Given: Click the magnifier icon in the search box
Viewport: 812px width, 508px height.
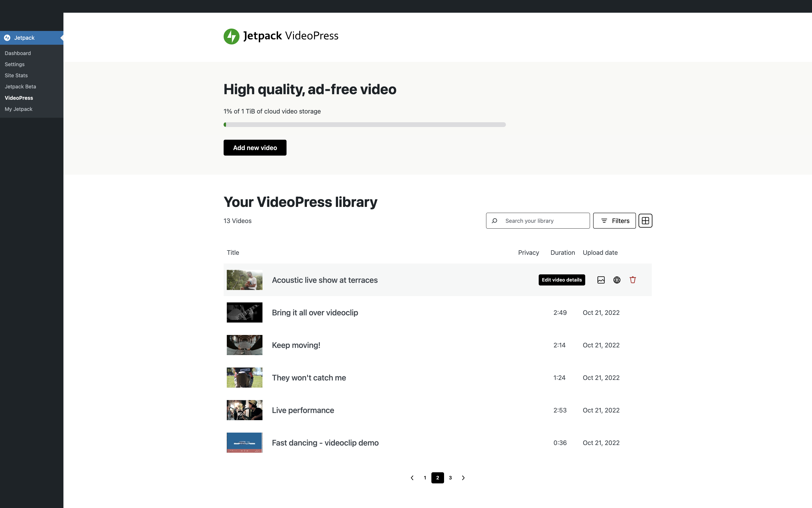Looking at the screenshot, I should pyautogui.click(x=494, y=221).
